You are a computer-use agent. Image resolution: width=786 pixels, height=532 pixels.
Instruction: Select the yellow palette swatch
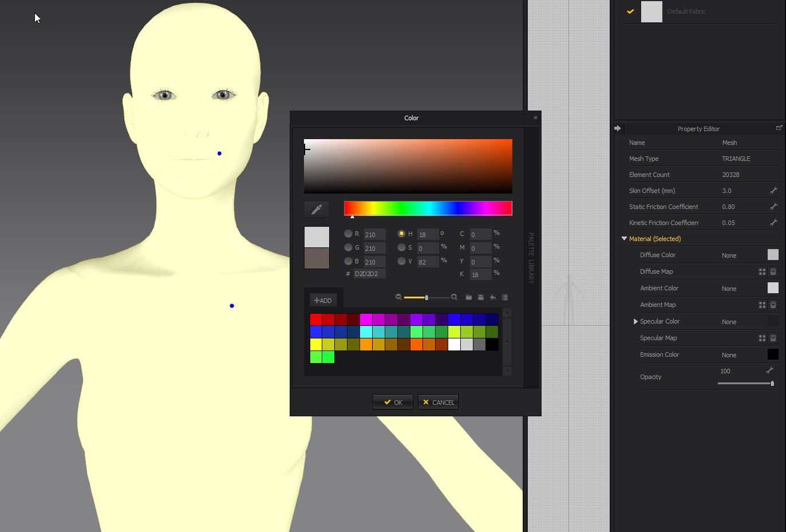(x=316, y=345)
